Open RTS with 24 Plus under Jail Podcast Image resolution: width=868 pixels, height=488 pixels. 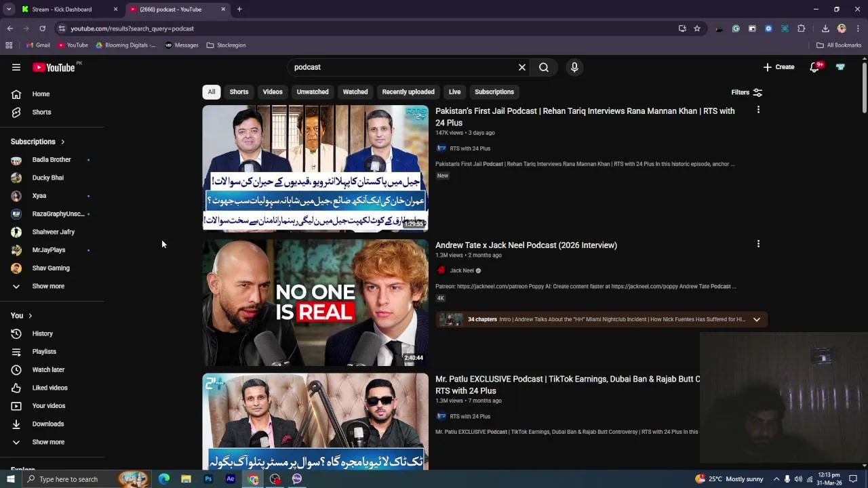pyautogui.click(x=470, y=148)
